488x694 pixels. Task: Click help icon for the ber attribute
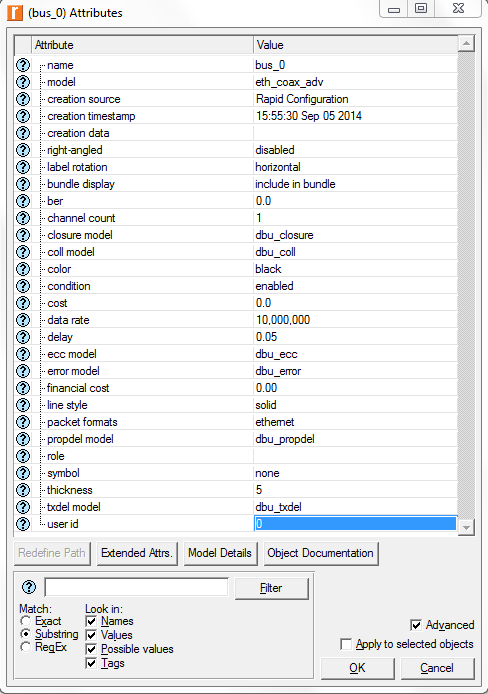(x=23, y=201)
